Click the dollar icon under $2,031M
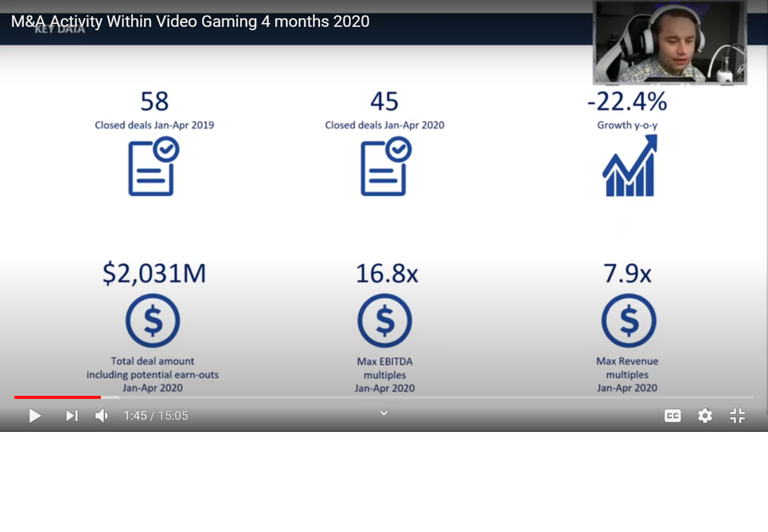 coord(153,320)
